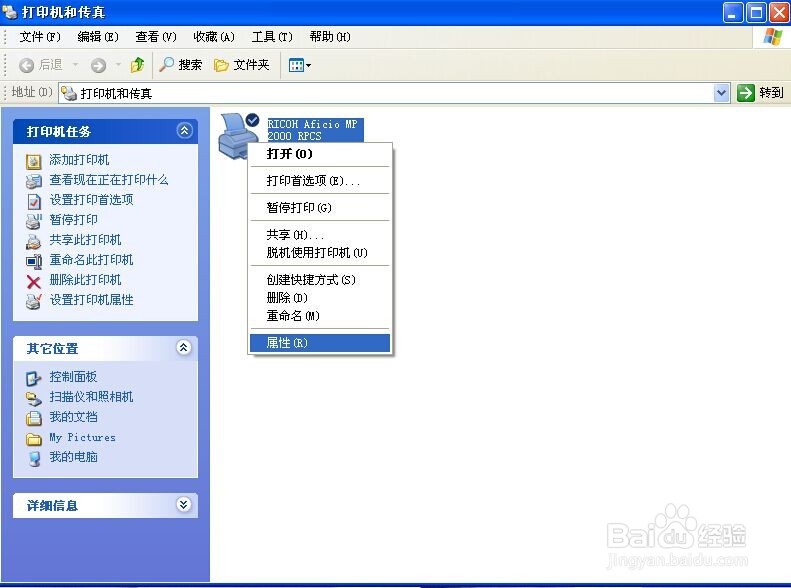This screenshot has height=588, width=791.
Task: Choose 共享(H)... in context menu
Action: [x=320, y=234]
